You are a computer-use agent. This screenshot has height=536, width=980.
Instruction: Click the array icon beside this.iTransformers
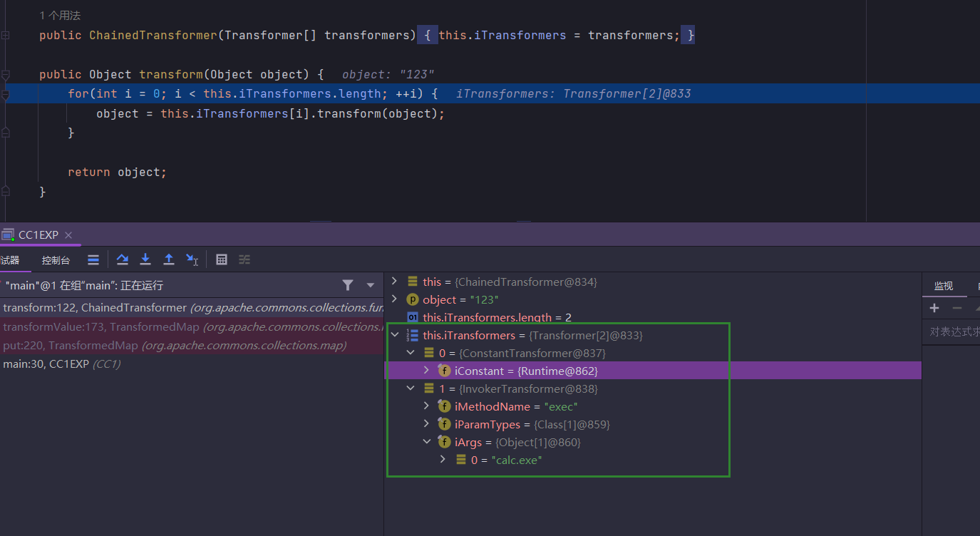click(x=412, y=335)
